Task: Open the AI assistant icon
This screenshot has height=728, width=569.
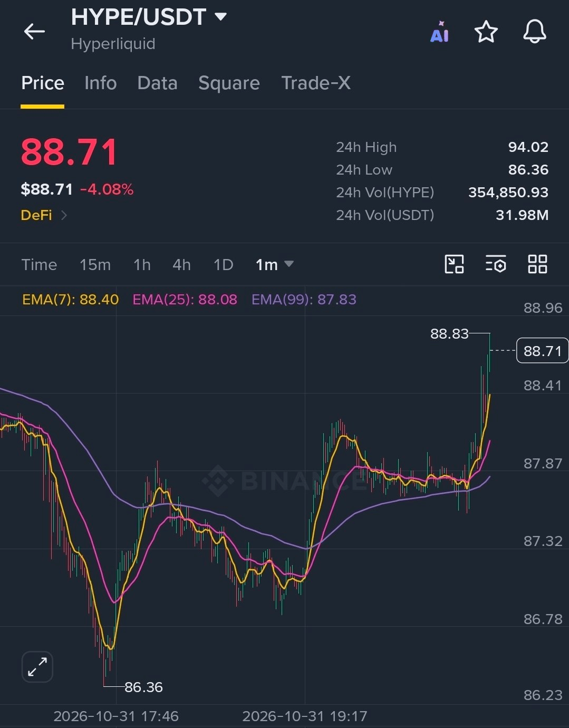Action: point(439,32)
